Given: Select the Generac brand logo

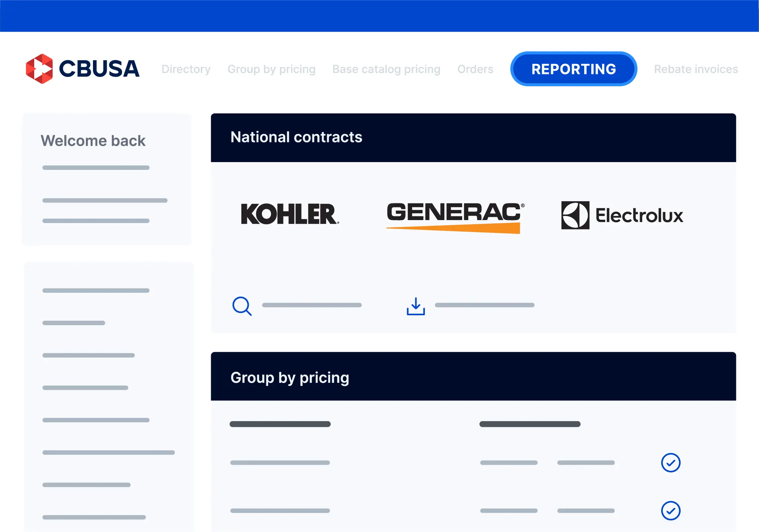Looking at the screenshot, I should click(x=455, y=217).
